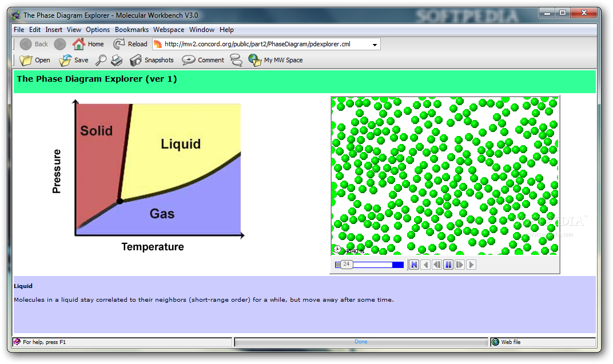Step the simulation back one frame
This screenshot has width=613, height=364.
[437, 265]
